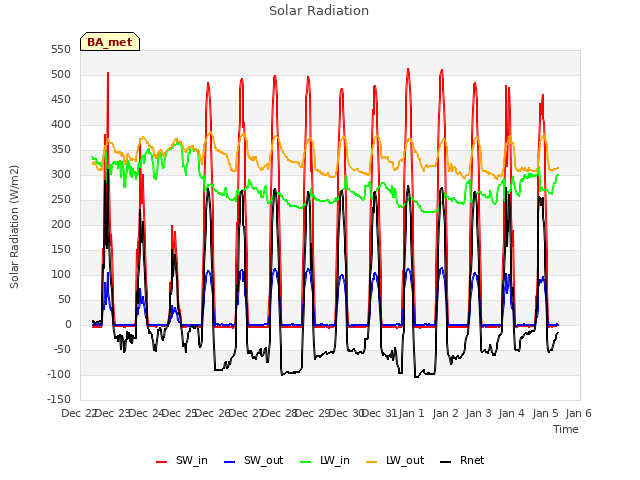The width and height of the screenshot is (640, 480).
Task: Click the Dec 22 x-axis date label
Action: (x=78, y=413)
